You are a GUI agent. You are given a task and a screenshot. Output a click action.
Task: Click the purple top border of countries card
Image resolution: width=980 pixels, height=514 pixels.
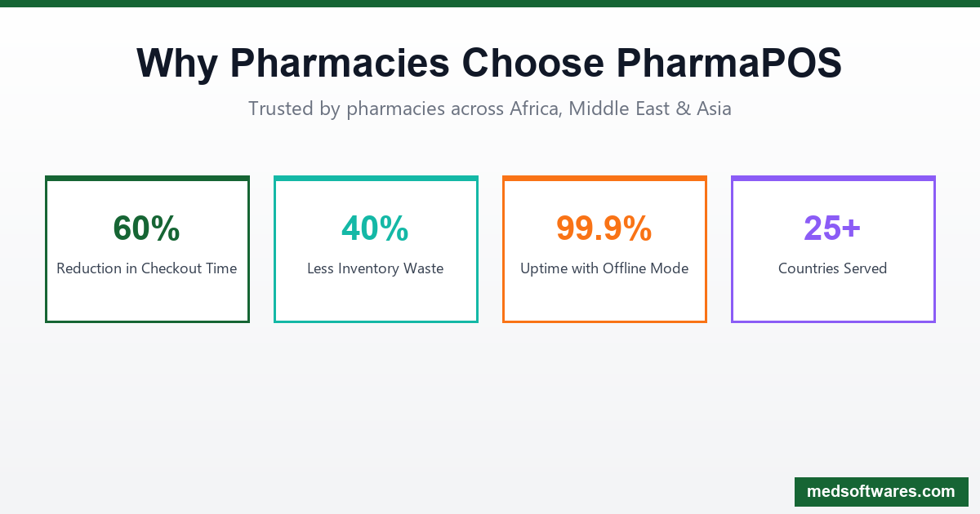coord(833,178)
